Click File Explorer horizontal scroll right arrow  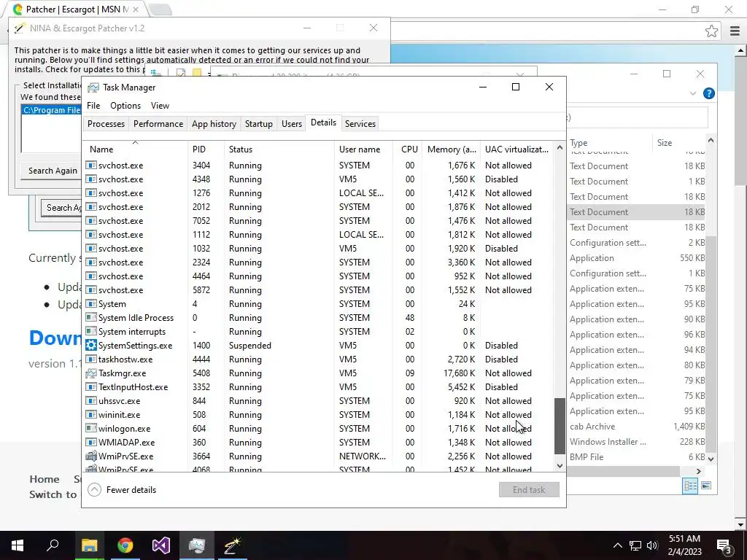pyautogui.click(x=698, y=472)
